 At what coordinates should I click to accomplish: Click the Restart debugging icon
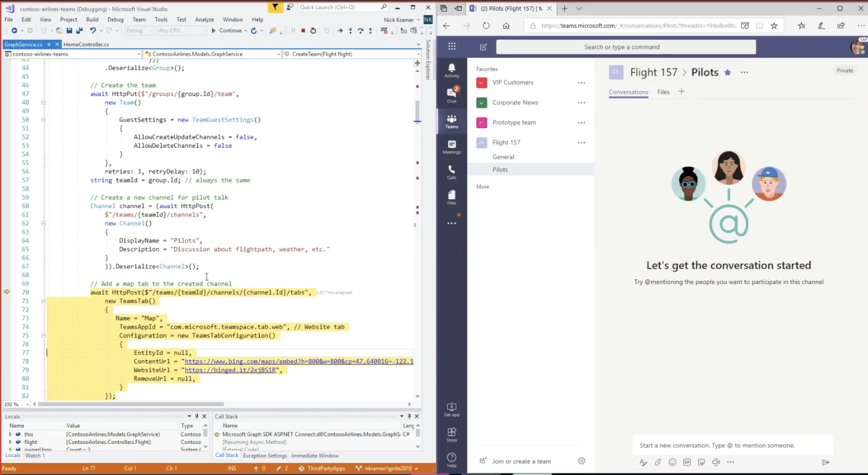click(313, 30)
